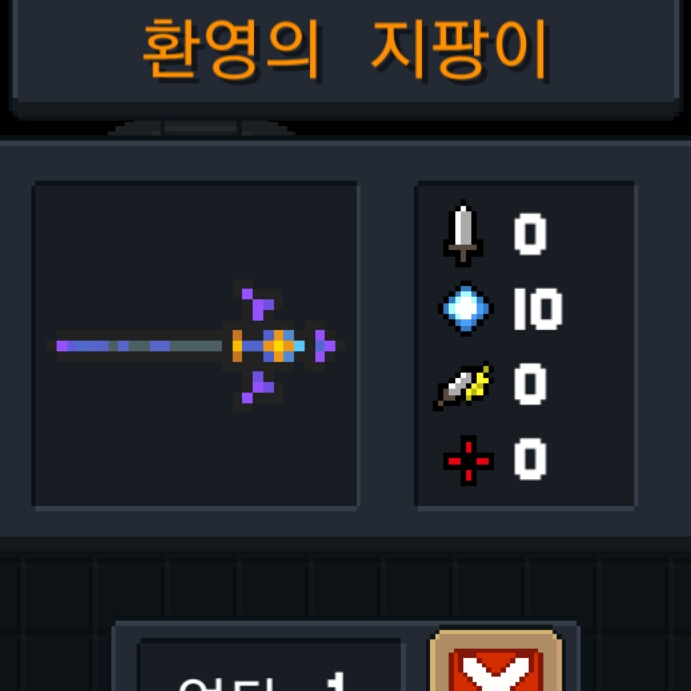Click the energy cost value 10
691x691 pixels.
(x=538, y=309)
